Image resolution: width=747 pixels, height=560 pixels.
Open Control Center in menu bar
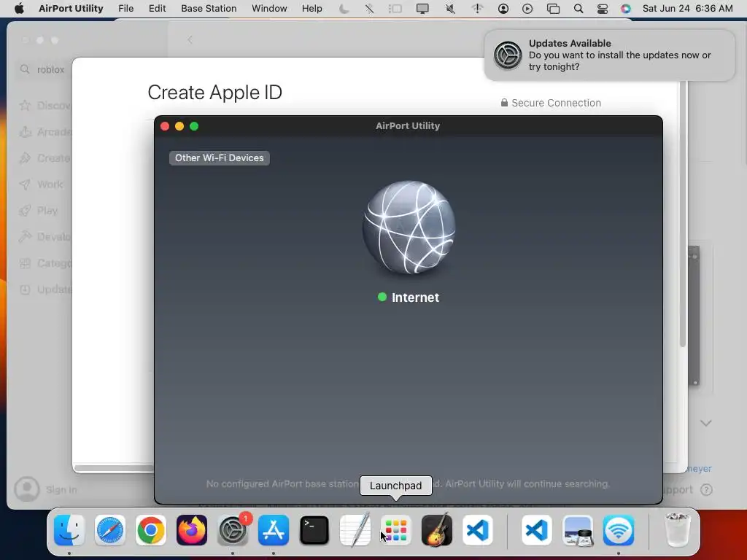click(x=602, y=9)
